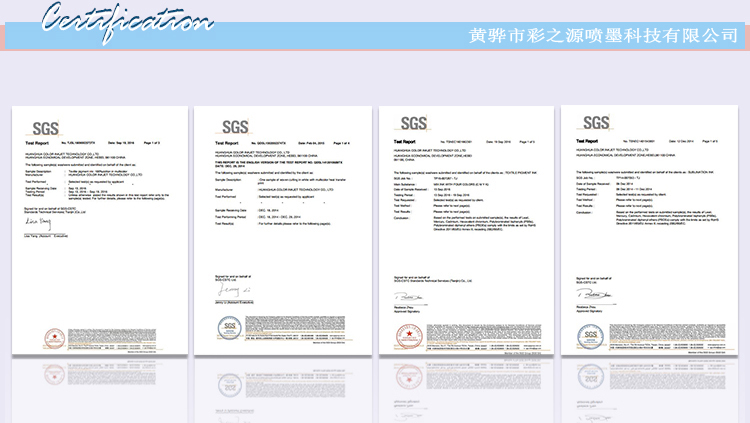Click the blue SGS round seal on the sublimation ink report
The height and width of the screenshot is (423, 750).
coord(591,336)
